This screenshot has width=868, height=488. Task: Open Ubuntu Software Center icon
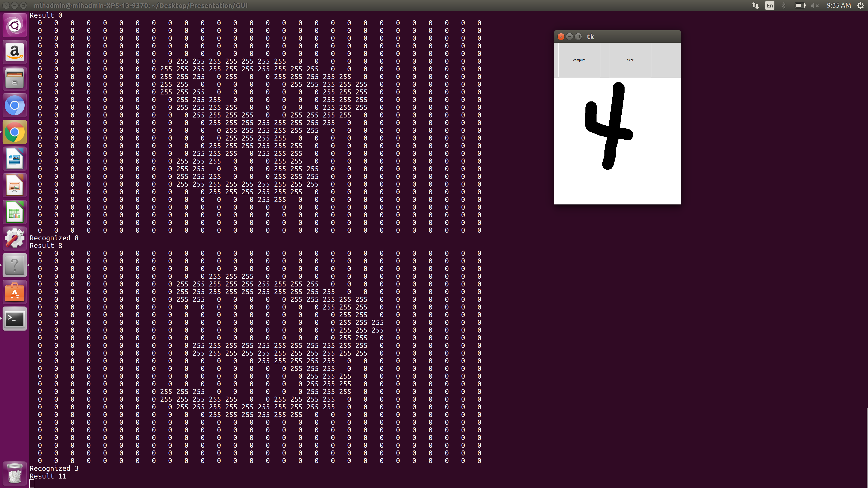pos(14,292)
